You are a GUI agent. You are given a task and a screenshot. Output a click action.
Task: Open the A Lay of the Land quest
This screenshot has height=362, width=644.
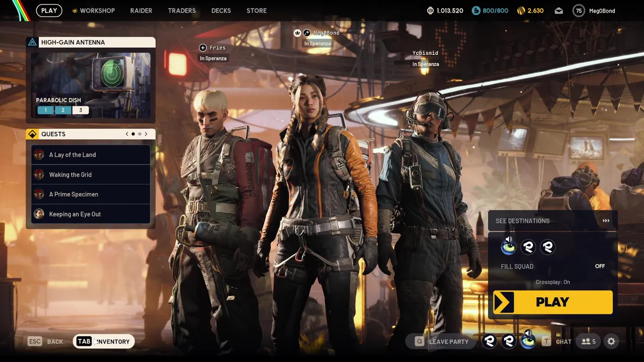tap(91, 155)
